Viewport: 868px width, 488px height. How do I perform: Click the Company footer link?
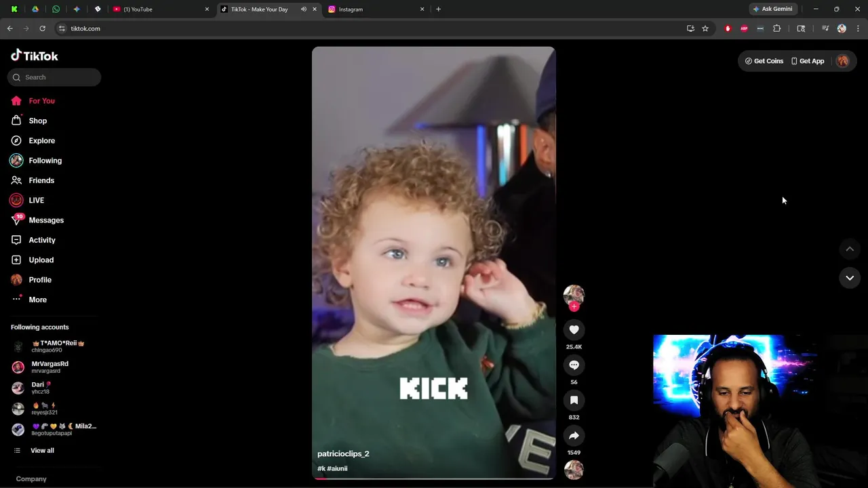(x=31, y=479)
